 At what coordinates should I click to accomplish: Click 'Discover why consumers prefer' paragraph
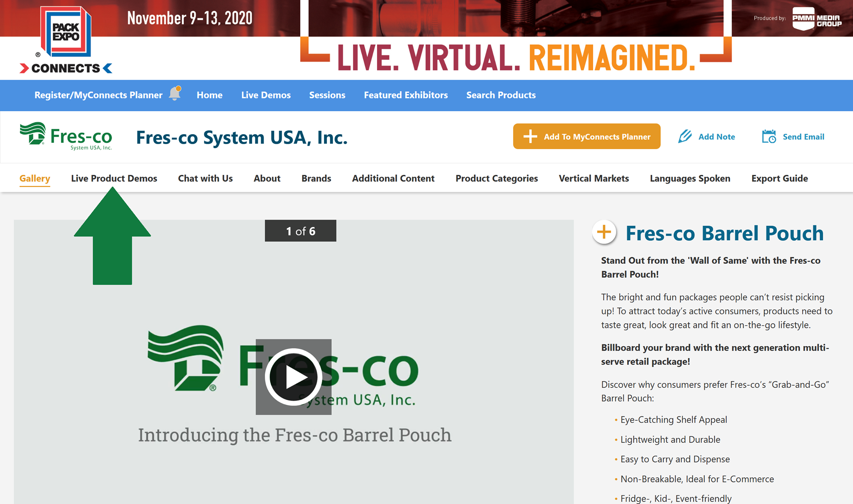(715, 391)
